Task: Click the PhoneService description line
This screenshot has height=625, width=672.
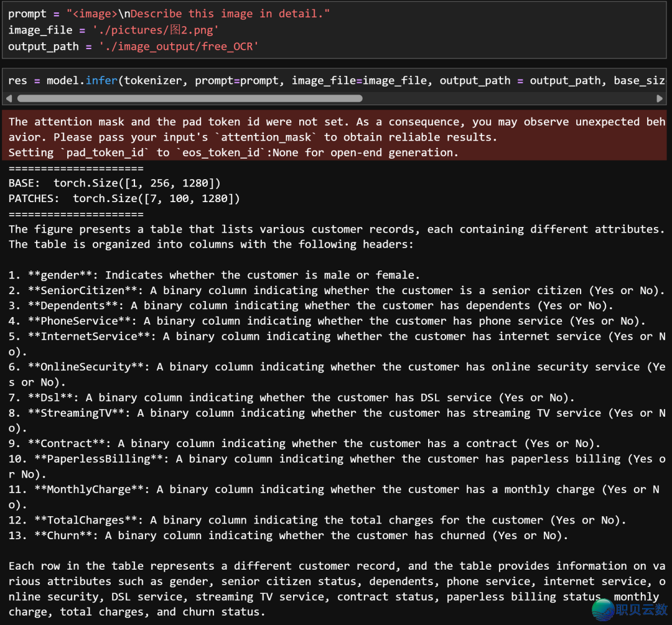Action: click(327, 321)
